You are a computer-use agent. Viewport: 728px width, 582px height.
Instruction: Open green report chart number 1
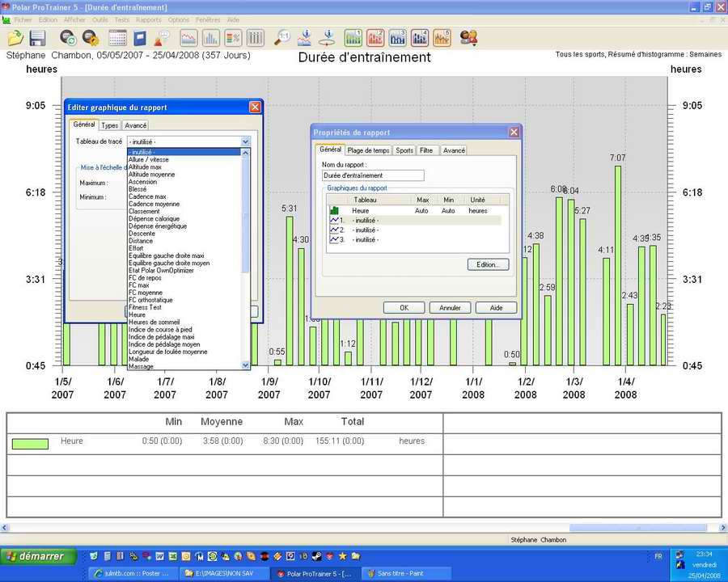tap(353, 38)
